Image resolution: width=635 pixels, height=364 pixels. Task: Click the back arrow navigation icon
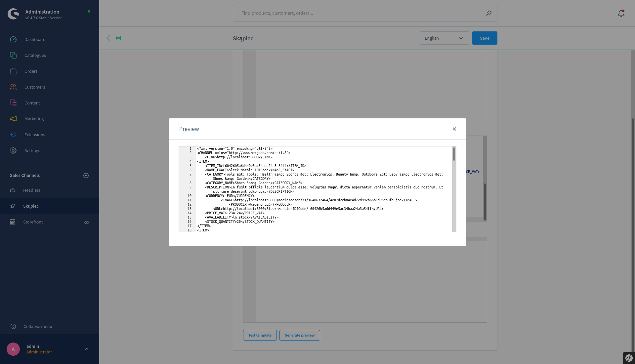coord(109,38)
